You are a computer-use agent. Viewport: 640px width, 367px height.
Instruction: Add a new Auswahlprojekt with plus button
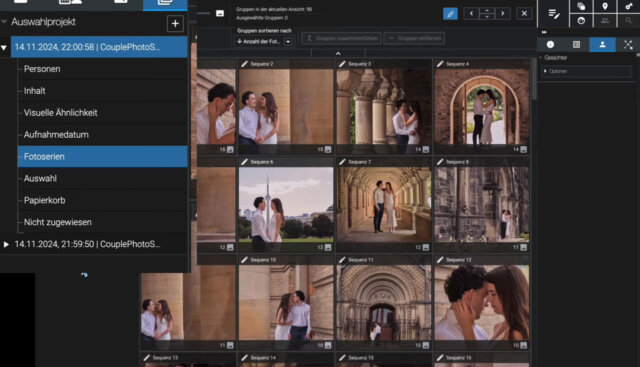[x=175, y=24]
